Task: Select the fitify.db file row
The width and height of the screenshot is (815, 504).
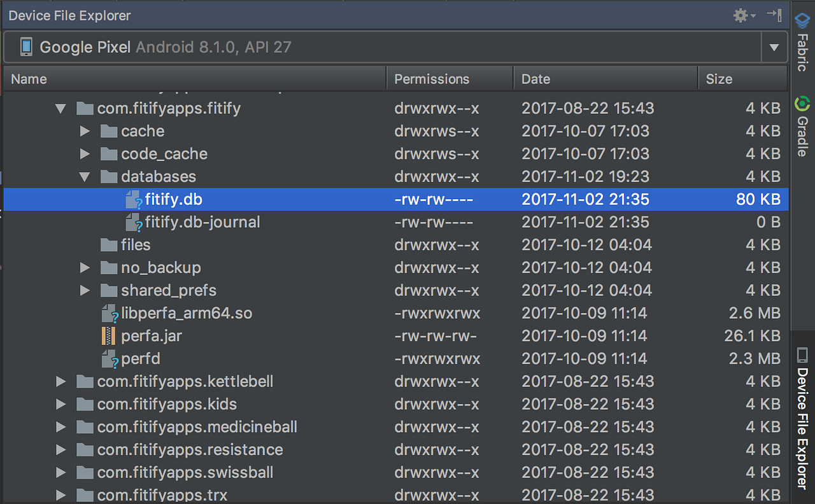Action: point(396,199)
